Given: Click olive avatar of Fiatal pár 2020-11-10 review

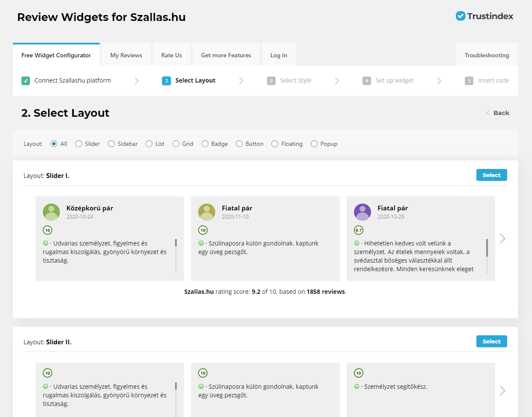Looking at the screenshot, I should (207, 212).
